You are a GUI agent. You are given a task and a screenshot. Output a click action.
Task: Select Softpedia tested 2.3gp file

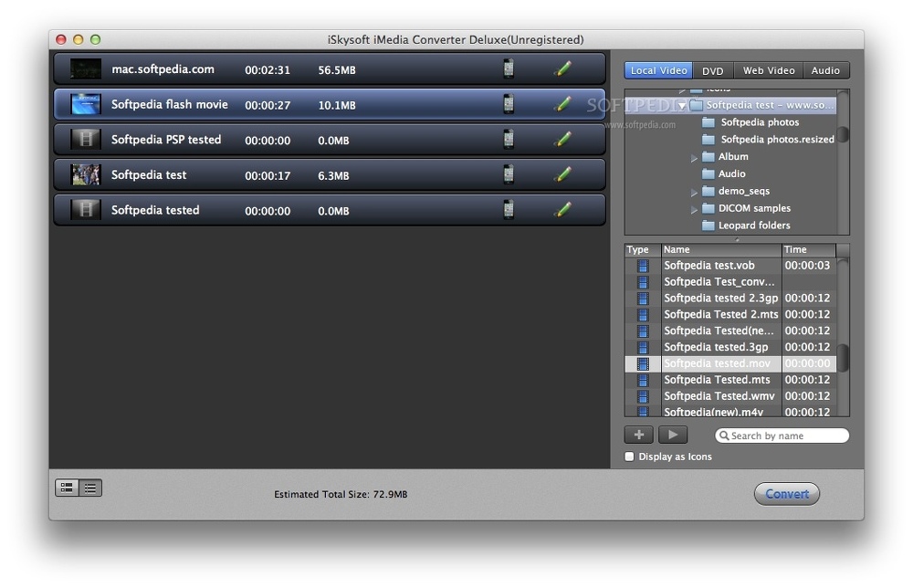pos(721,298)
